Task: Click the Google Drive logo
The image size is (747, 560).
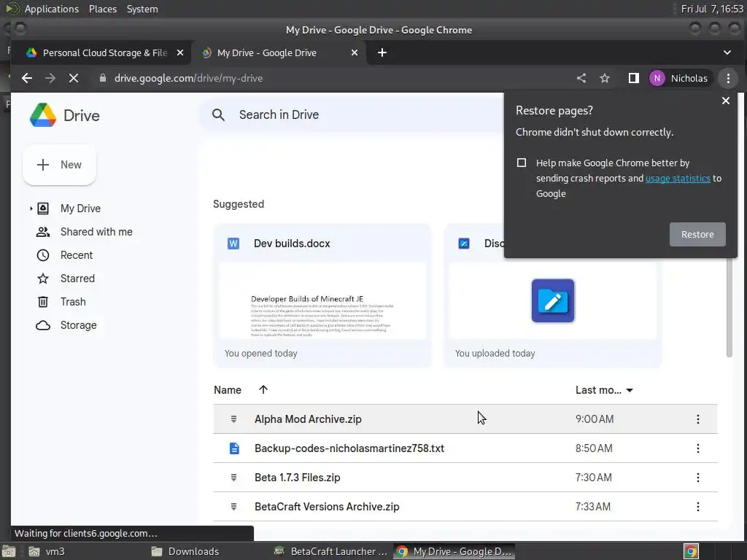Action: tap(43, 115)
